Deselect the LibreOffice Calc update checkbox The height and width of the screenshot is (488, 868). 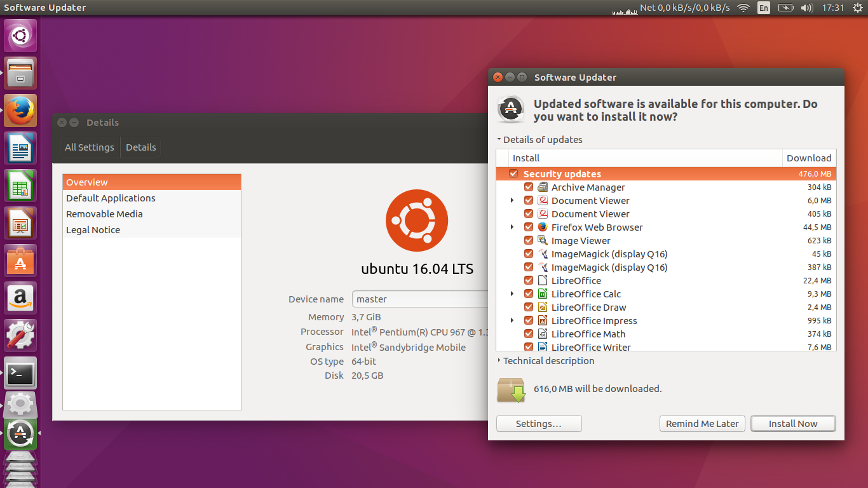coord(528,294)
